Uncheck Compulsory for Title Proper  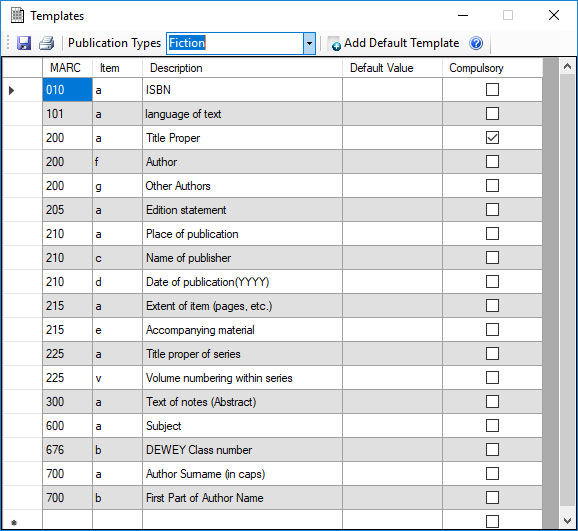492,138
